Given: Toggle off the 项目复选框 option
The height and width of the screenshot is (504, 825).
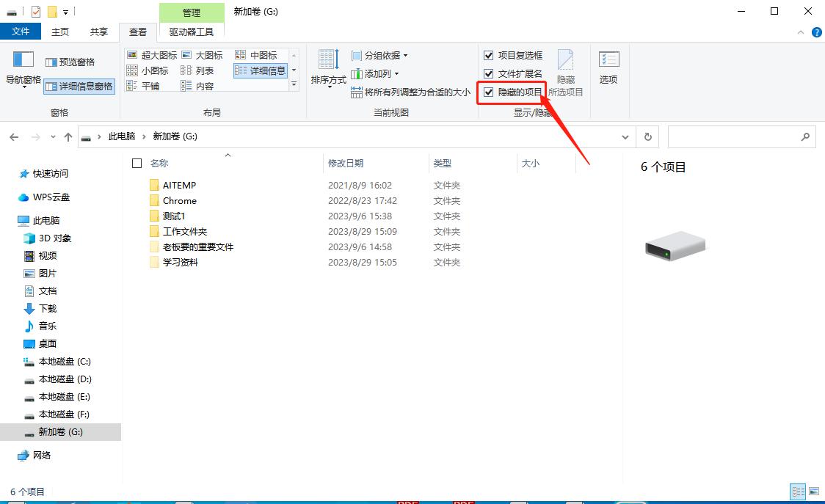Looking at the screenshot, I should (489, 55).
